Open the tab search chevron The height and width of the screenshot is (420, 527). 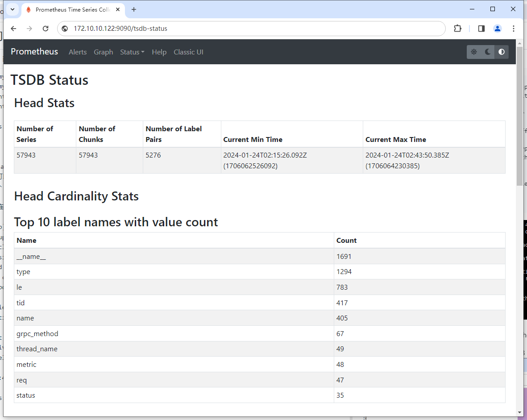pos(12,9)
